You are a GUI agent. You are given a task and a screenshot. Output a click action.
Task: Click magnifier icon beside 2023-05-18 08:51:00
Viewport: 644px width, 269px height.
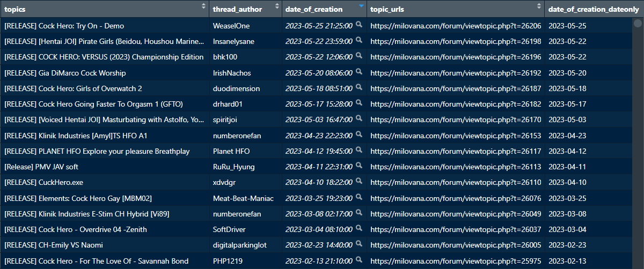click(358, 88)
